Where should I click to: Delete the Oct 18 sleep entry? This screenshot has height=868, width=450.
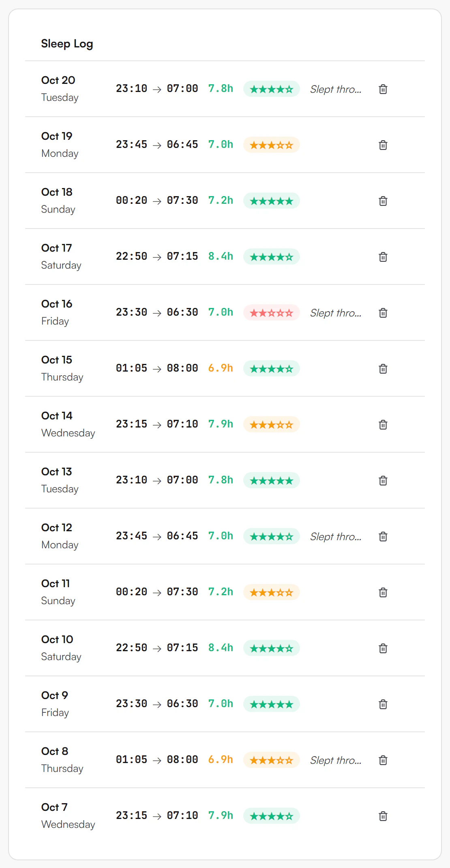pyautogui.click(x=383, y=201)
